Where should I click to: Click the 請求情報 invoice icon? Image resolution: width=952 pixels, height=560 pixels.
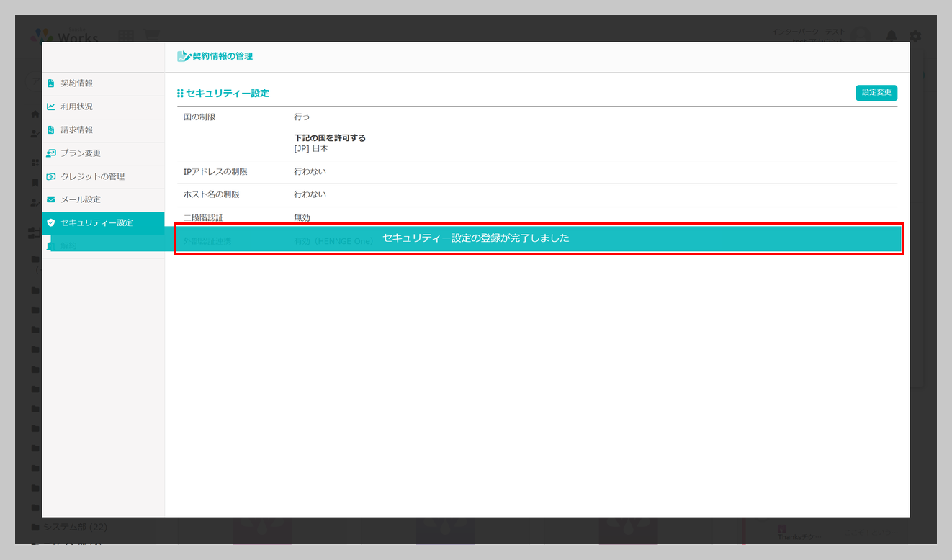51,130
